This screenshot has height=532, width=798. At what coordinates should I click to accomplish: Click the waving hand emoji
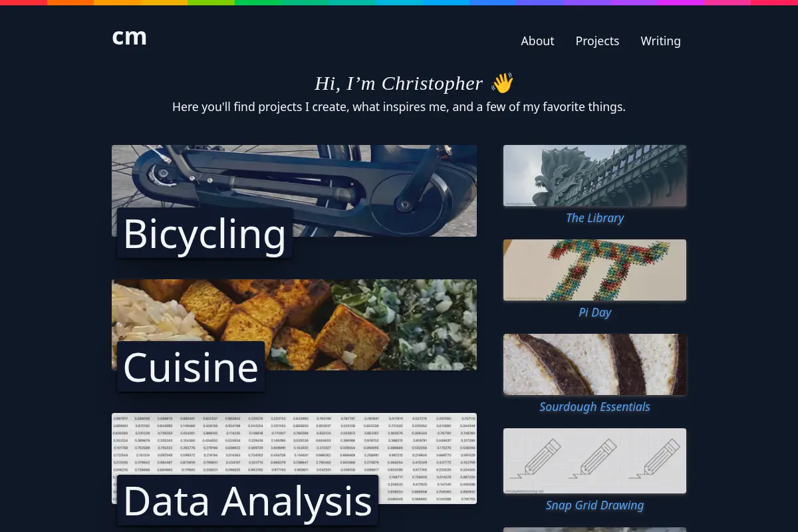502,83
